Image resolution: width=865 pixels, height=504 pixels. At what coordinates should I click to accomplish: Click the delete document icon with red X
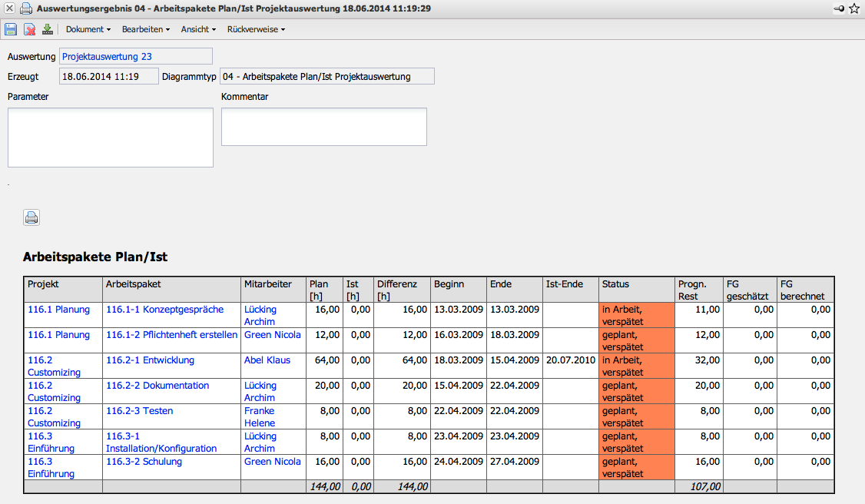coord(29,29)
